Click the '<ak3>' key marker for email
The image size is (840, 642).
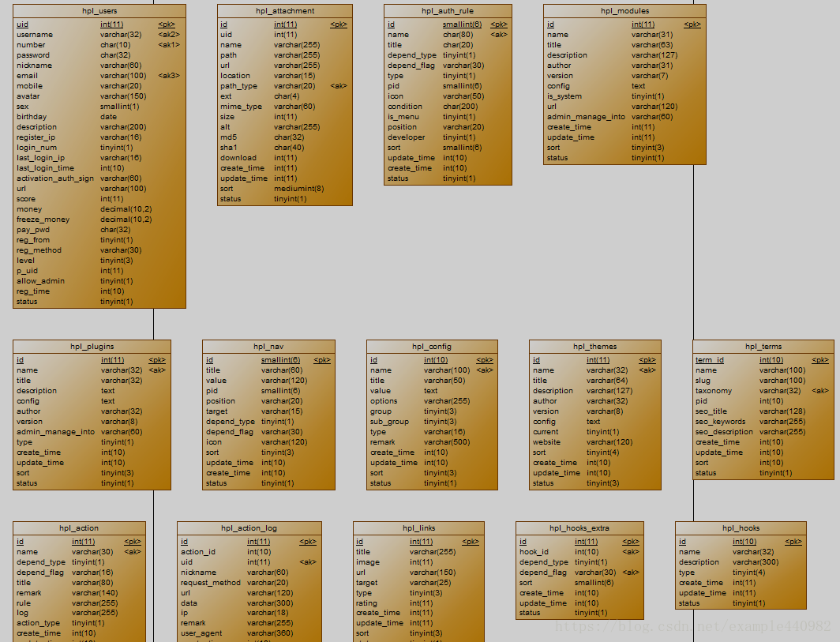pos(169,76)
